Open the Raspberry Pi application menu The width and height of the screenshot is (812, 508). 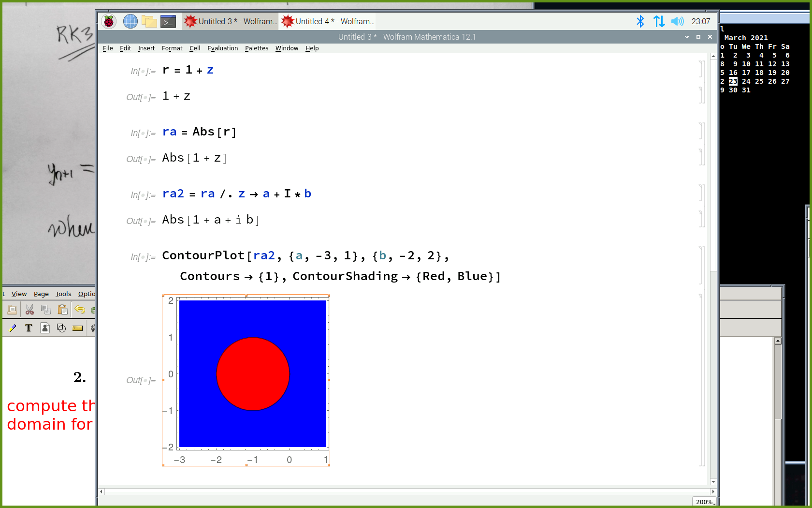coord(109,21)
